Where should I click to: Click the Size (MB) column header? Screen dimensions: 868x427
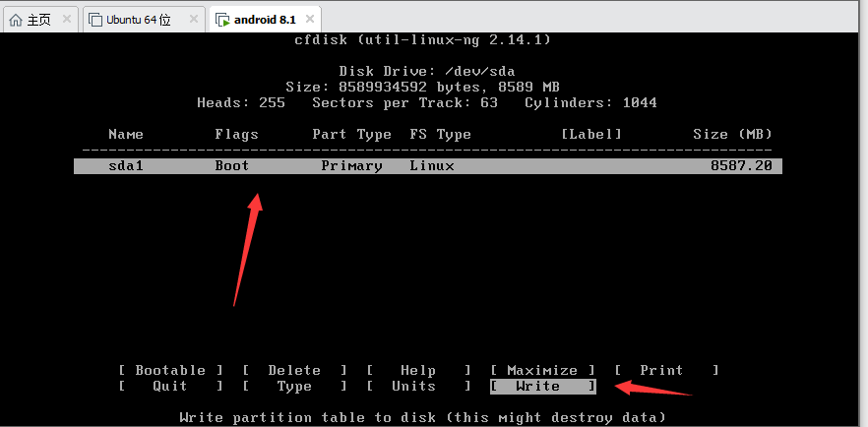click(x=732, y=135)
